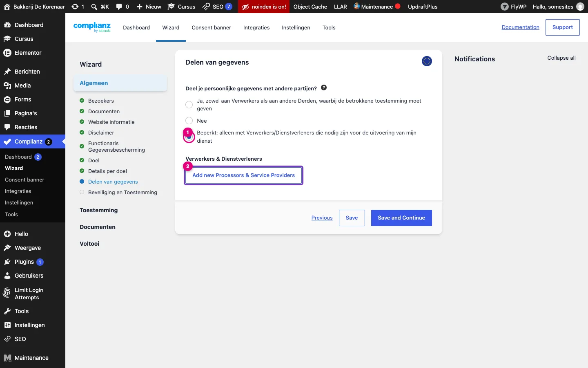Go to the Details per doel step
This screenshot has width=588, height=368.
pyautogui.click(x=107, y=171)
